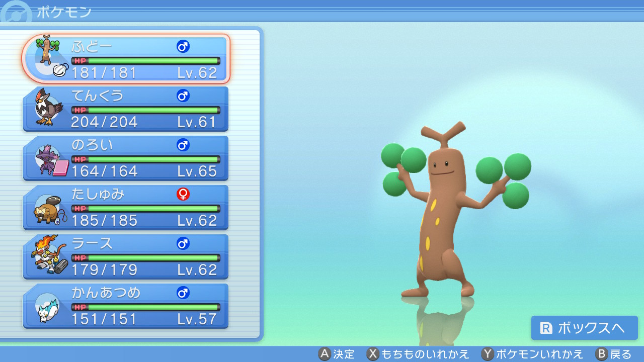Click the ポケモン header title

point(64,11)
